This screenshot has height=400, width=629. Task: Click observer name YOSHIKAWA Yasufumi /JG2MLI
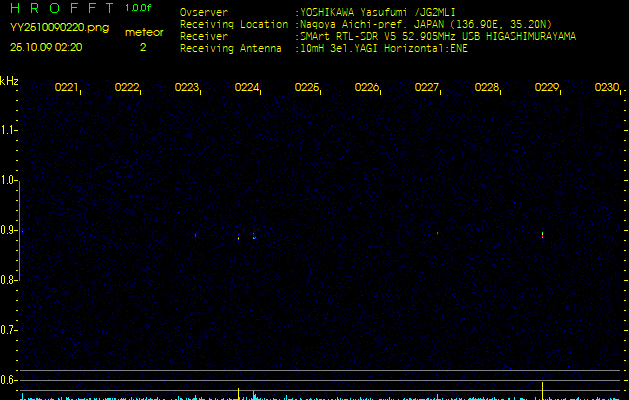[378, 12]
